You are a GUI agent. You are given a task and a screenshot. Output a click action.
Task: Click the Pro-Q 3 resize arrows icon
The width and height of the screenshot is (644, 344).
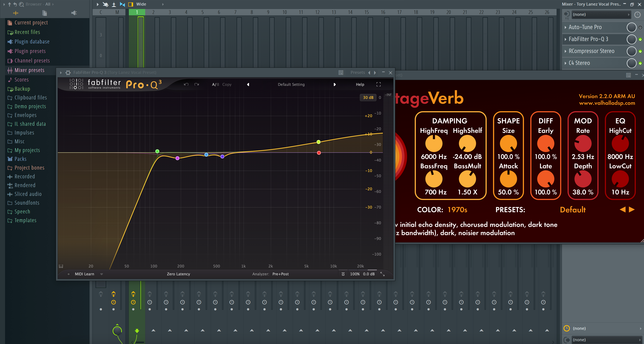tap(382, 274)
